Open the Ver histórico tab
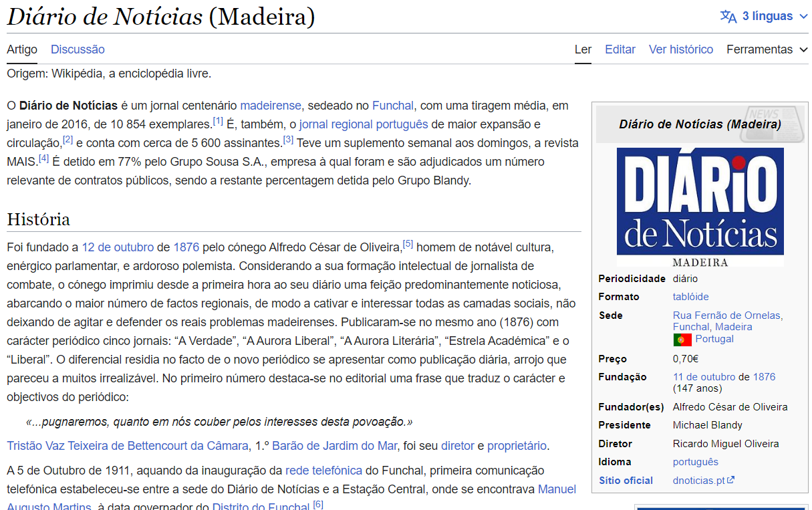The image size is (812, 510). 681,49
